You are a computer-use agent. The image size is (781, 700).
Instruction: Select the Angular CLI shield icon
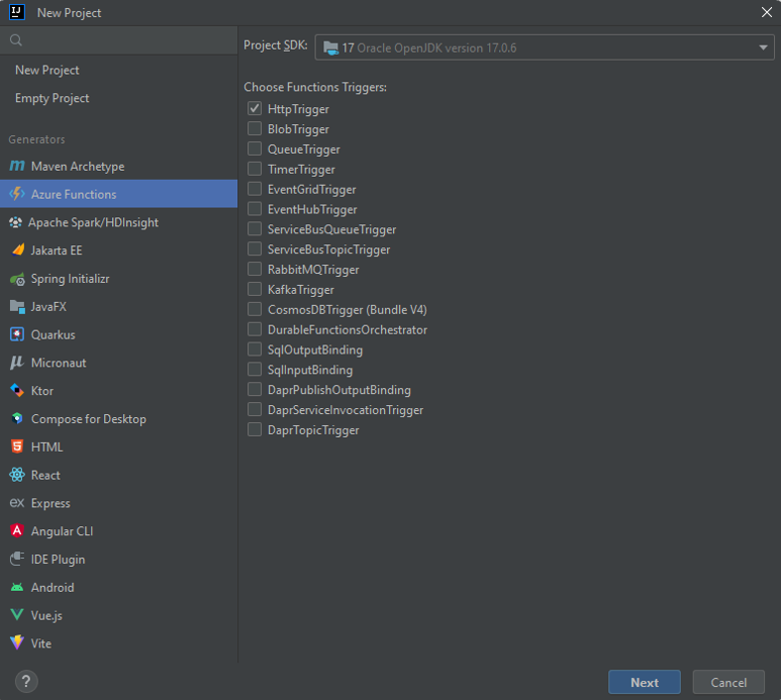tap(17, 531)
